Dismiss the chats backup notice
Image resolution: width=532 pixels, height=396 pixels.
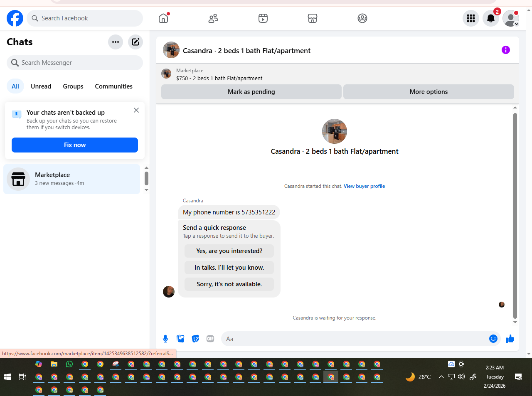coord(136,110)
